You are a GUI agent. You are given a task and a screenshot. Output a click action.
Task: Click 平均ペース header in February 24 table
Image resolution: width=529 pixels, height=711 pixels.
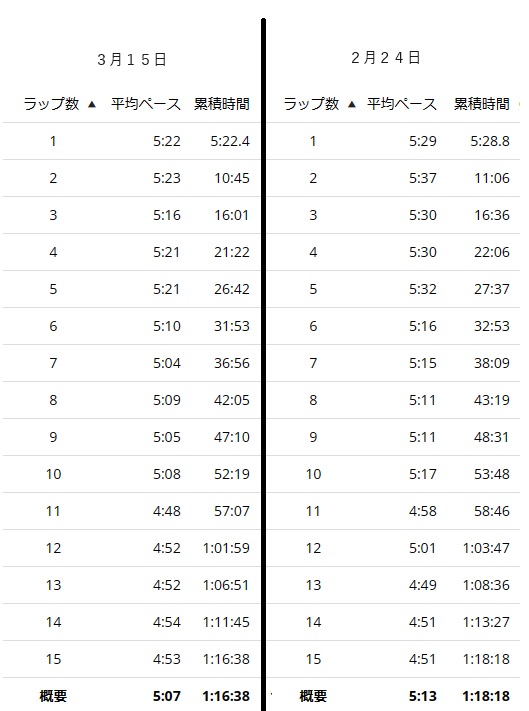click(402, 104)
